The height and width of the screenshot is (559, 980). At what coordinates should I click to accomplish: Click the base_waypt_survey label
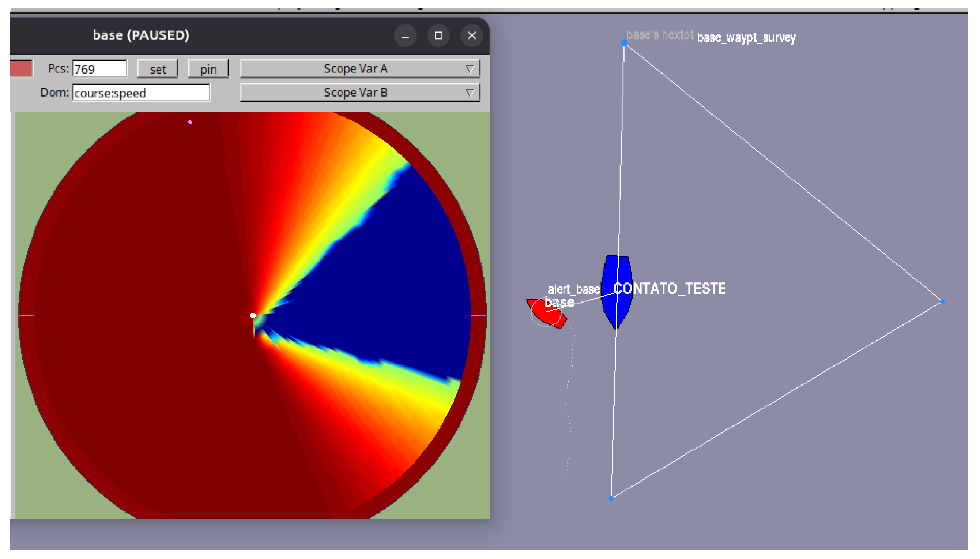click(x=746, y=38)
